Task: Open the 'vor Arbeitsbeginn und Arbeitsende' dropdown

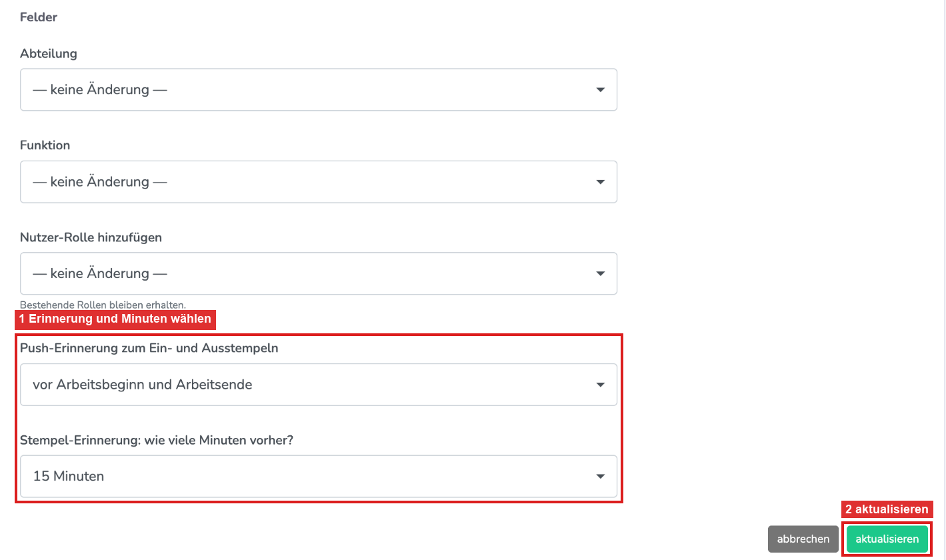Action: (x=319, y=385)
